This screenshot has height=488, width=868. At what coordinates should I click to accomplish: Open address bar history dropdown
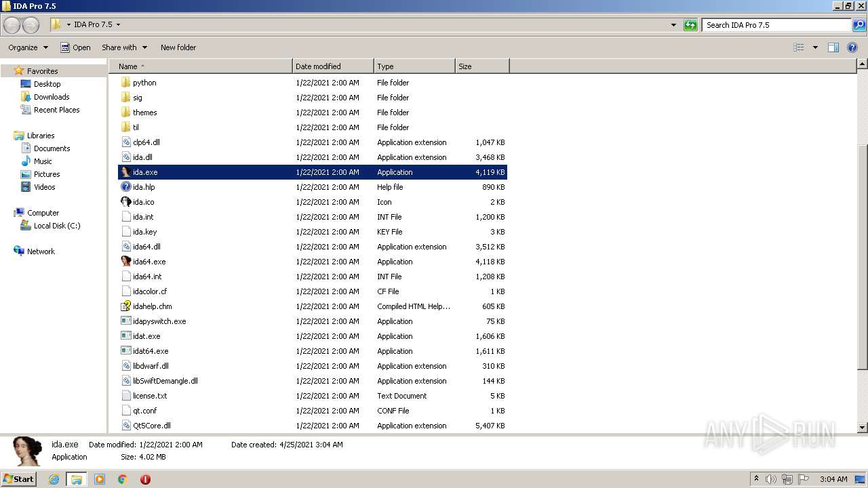[673, 25]
